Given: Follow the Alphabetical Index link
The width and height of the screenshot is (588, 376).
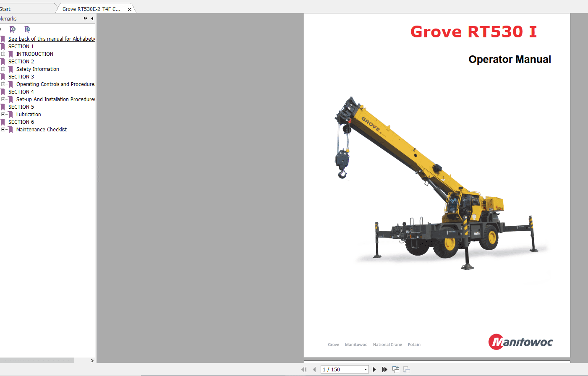Looking at the screenshot, I should pos(51,39).
